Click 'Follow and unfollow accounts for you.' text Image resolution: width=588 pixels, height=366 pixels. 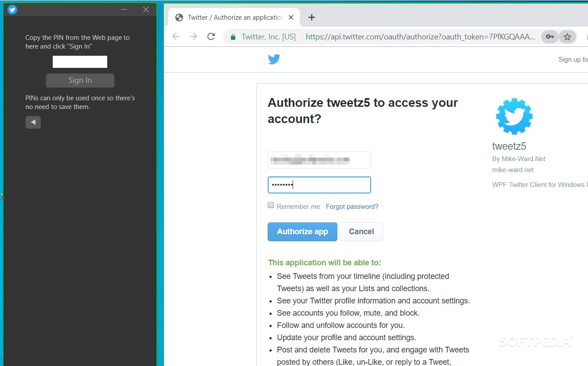click(x=341, y=325)
